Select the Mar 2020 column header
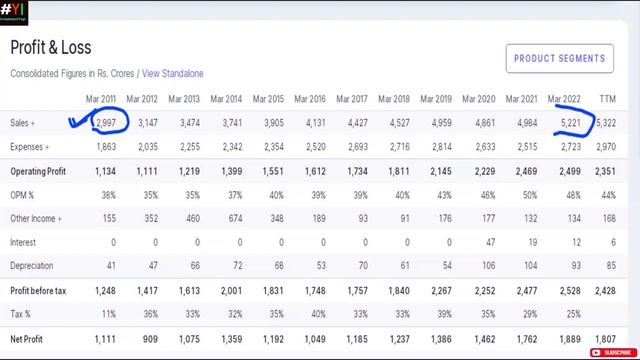640x360 pixels. [x=478, y=99]
